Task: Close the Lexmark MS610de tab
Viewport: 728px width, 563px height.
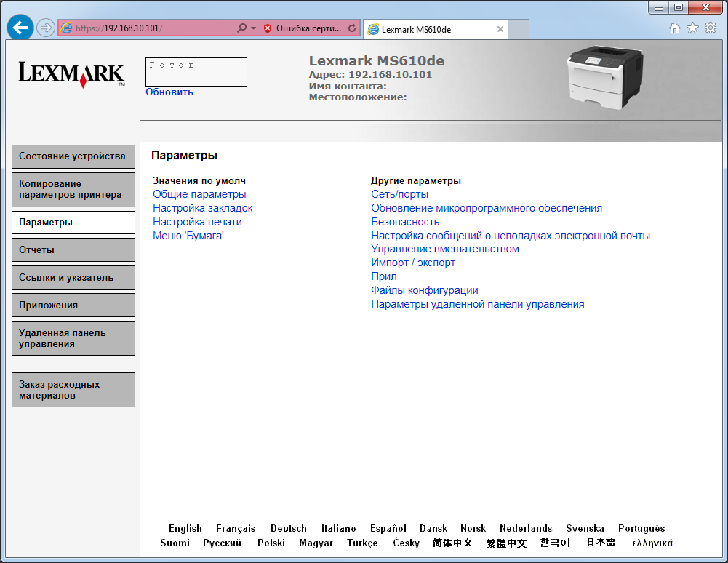Action: [500, 29]
